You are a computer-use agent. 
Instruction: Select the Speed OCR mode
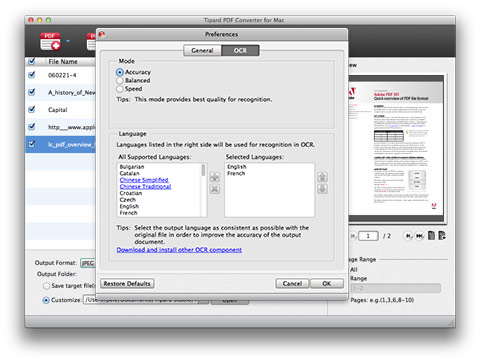tap(120, 89)
